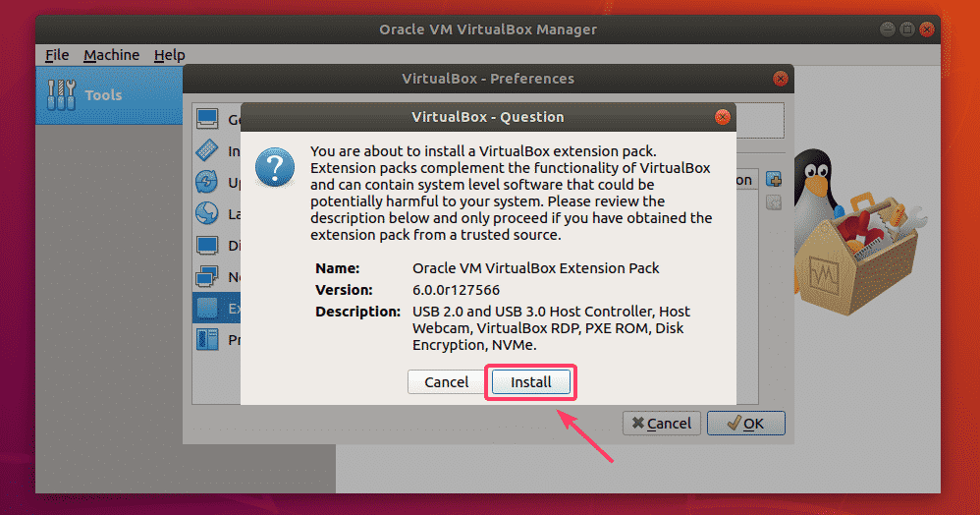
Task: Open the Update preferences icon
Action: click(x=207, y=182)
